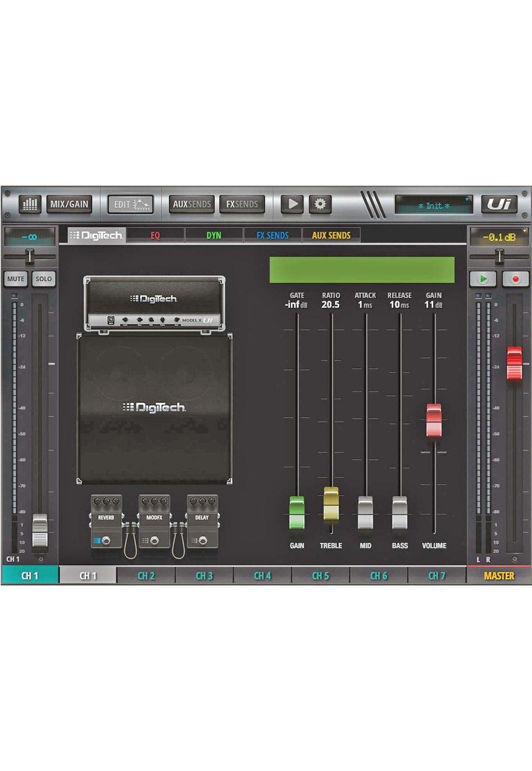This screenshot has width=532, height=771.
Task: Open settings gear
Action: (320, 204)
